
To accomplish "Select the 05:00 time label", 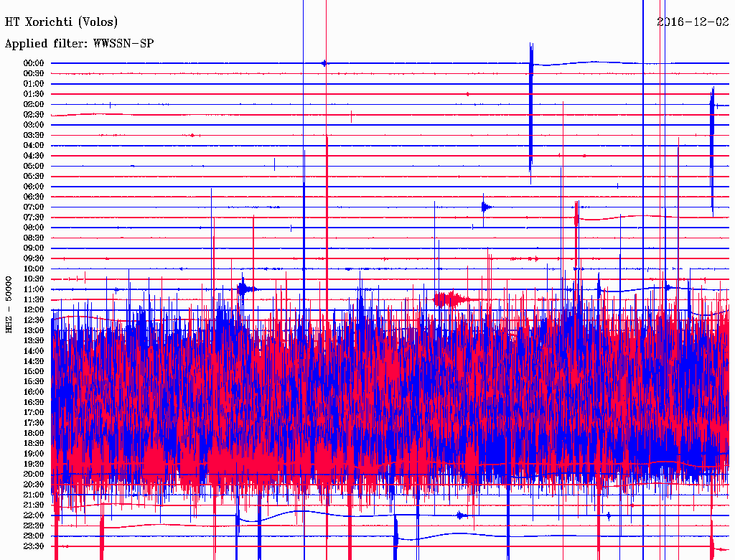I will click(34, 166).
